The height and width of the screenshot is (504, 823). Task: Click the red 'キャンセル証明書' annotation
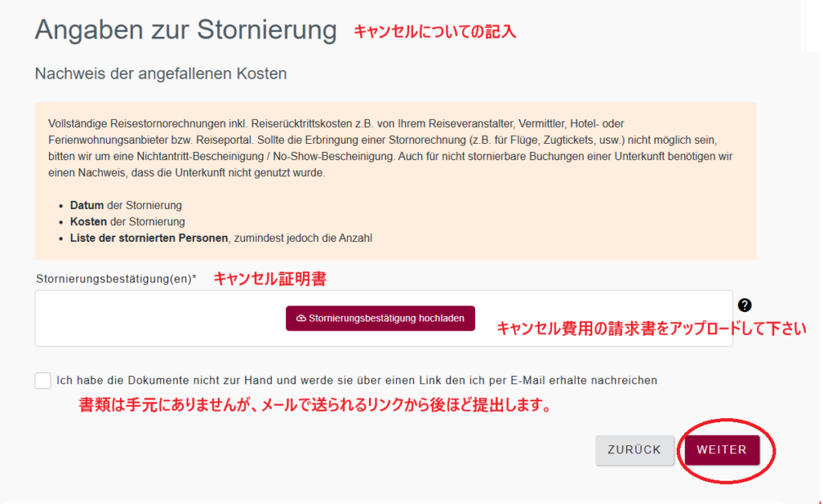pyautogui.click(x=269, y=279)
